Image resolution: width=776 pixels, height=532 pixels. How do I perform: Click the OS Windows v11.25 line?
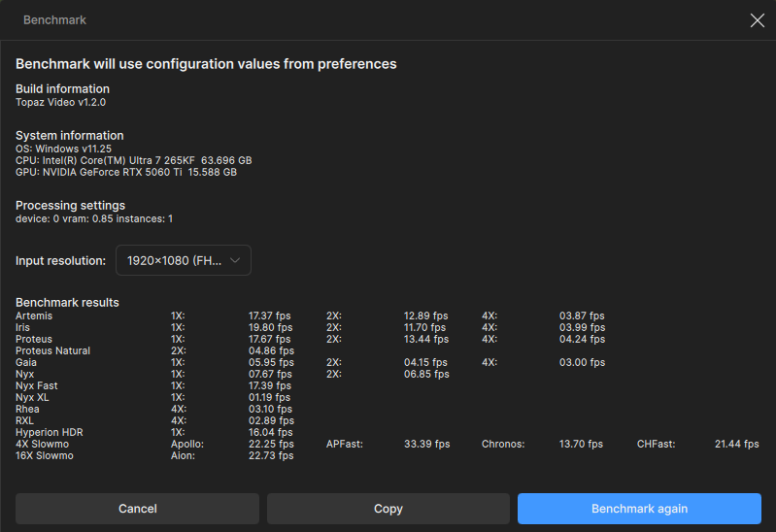click(x=63, y=149)
